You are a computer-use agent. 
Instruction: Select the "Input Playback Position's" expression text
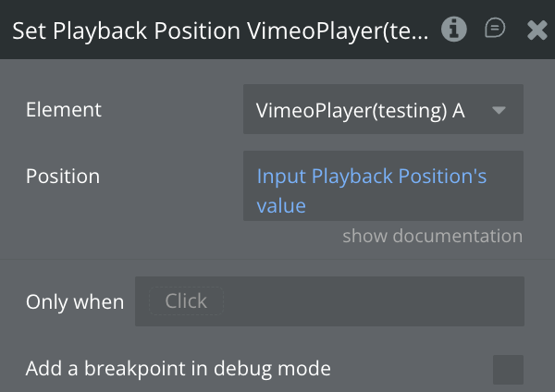click(371, 176)
